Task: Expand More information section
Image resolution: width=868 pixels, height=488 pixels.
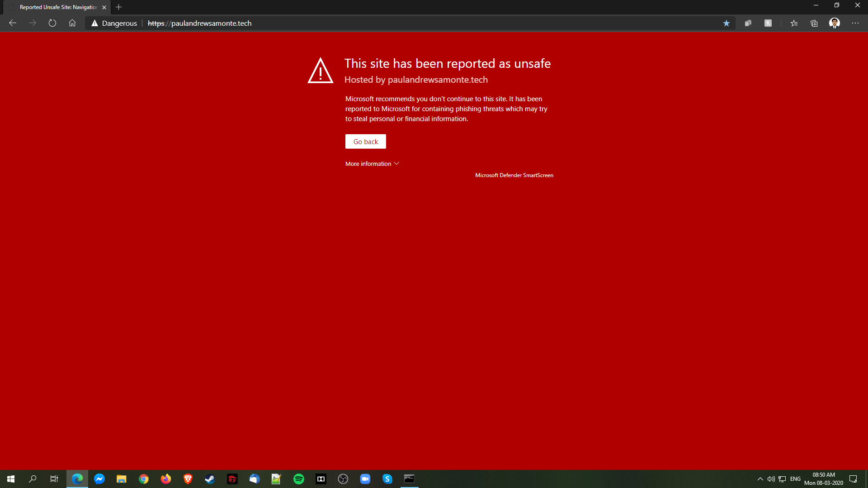Action: tap(372, 164)
